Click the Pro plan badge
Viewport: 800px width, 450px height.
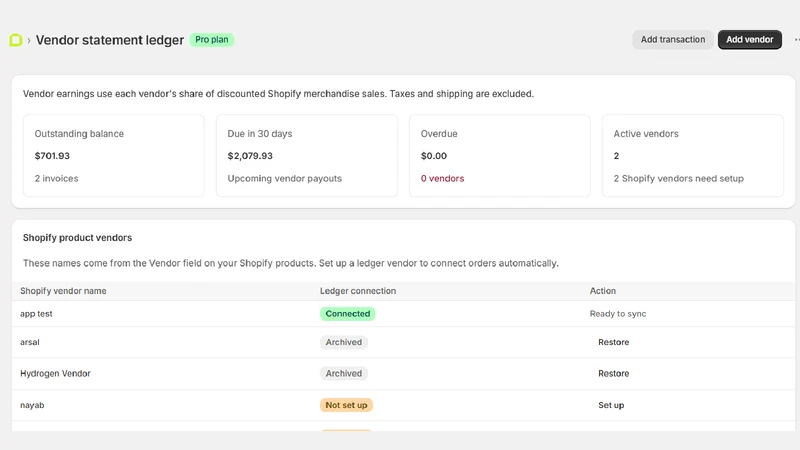(212, 40)
